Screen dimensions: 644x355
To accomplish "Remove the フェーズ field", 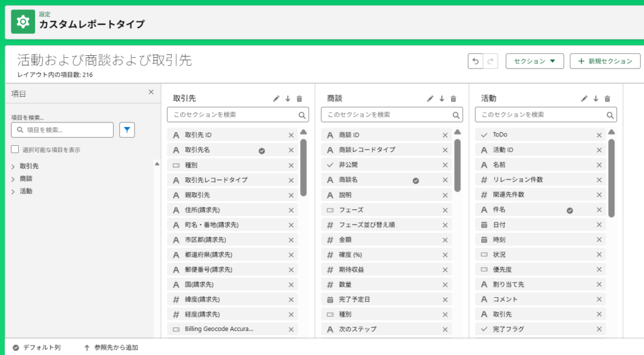I will click(x=445, y=210).
